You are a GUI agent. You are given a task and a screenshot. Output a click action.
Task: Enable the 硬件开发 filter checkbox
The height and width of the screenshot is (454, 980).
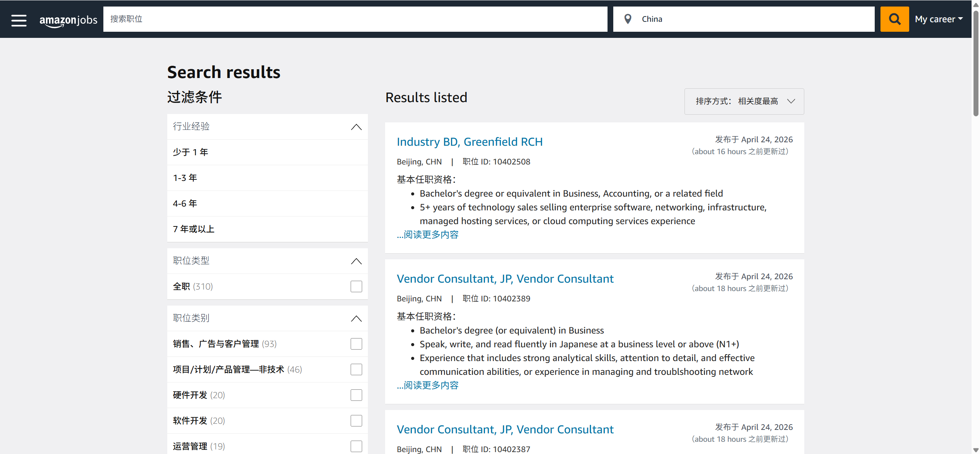point(356,395)
